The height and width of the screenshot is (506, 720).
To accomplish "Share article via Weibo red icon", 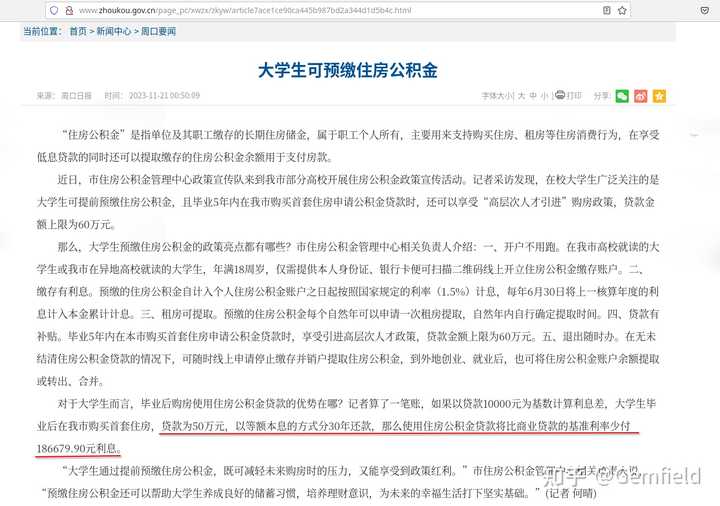I will tap(641, 96).
